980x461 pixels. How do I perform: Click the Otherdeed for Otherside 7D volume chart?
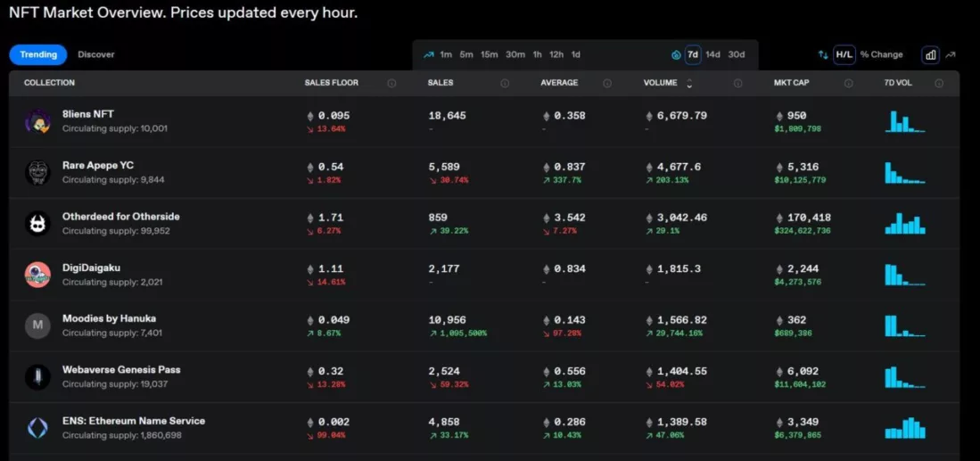tap(905, 224)
